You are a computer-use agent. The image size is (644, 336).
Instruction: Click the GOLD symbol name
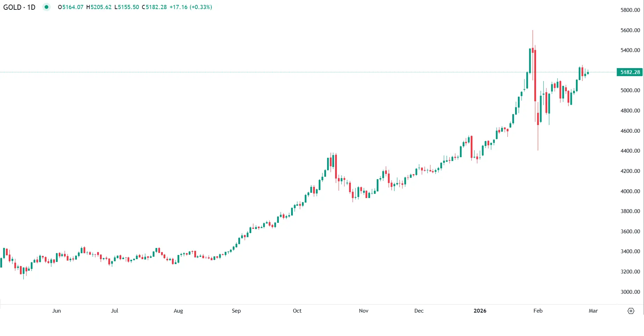(x=13, y=7)
